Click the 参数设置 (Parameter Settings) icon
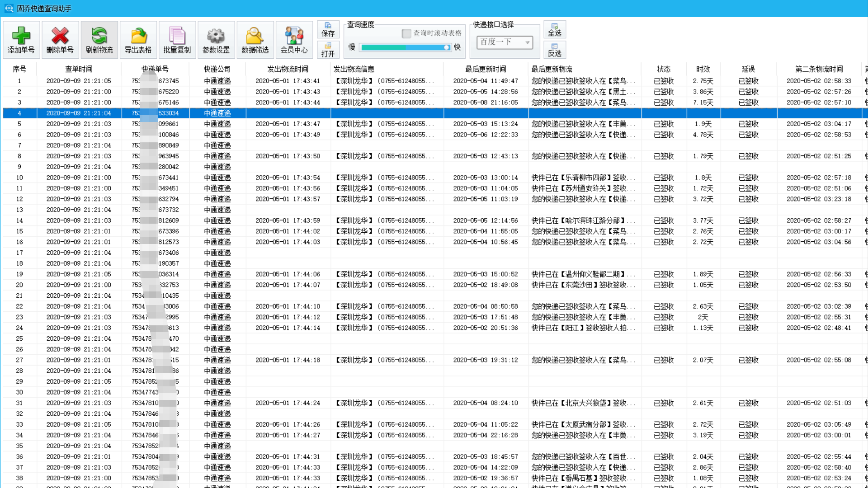This screenshot has width=868, height=488. [x=215, y=38]
